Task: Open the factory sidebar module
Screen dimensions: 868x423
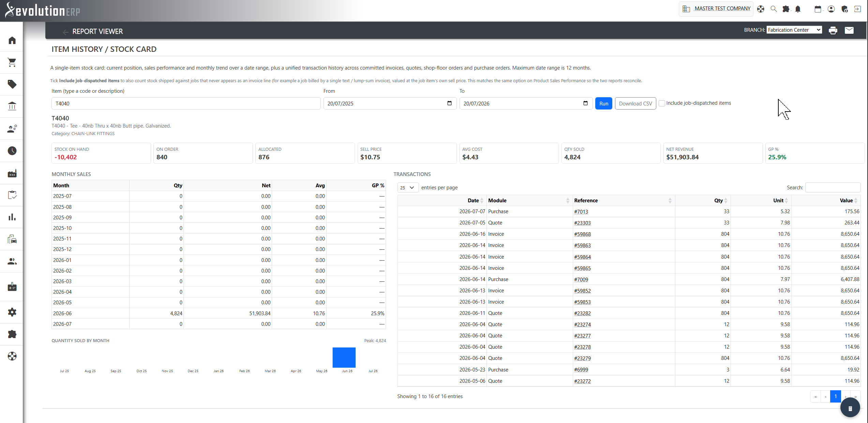Action: [x=12, y=173]
